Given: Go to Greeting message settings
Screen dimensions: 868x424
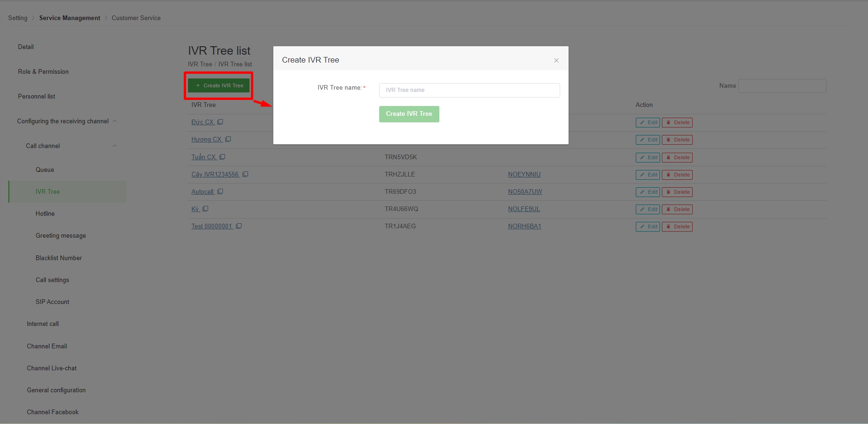Looking at the screenshot, I should click(61, 236).
